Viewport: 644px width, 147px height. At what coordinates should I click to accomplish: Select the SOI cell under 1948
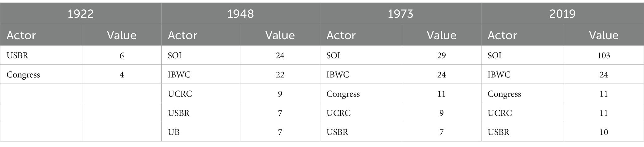coord(201,55)
